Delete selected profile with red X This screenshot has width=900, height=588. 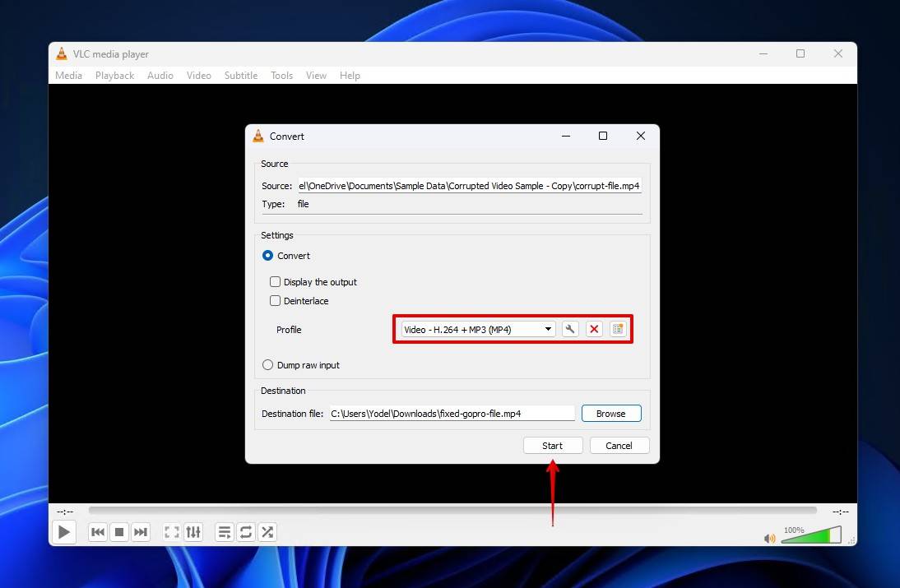tap(594, 330)
